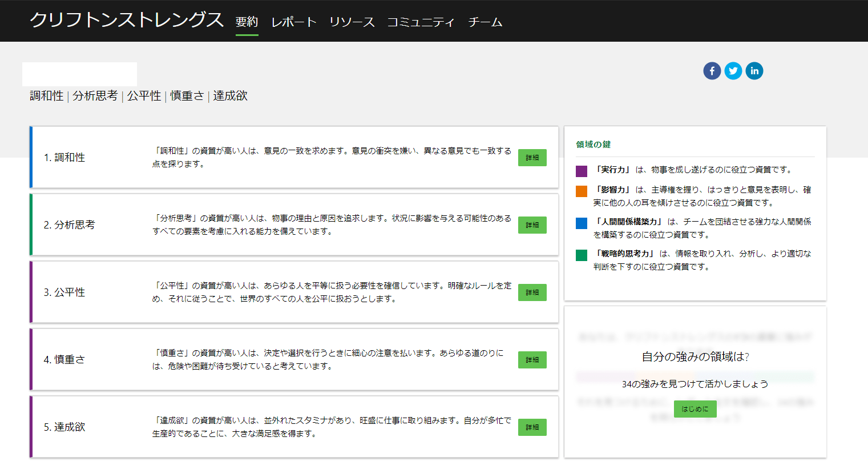The width and height of the screenshot is (868, 465).
Task: Open 詳細 for 分析思考
Action: pos(532,225)
